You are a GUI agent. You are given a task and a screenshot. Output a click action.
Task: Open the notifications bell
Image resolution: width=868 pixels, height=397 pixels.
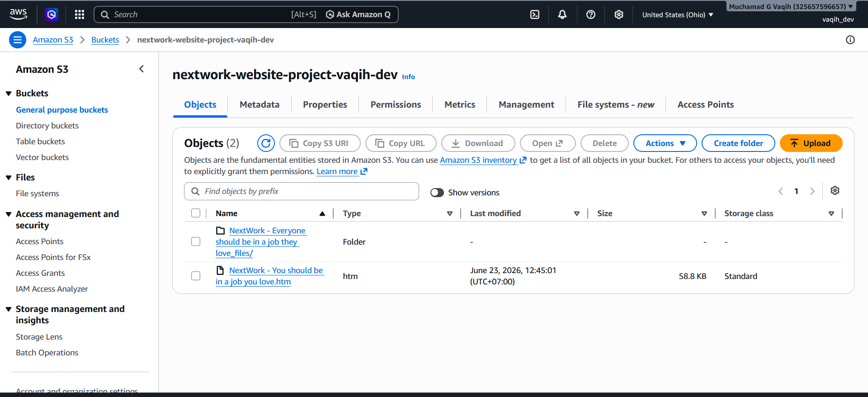[562, 14]
